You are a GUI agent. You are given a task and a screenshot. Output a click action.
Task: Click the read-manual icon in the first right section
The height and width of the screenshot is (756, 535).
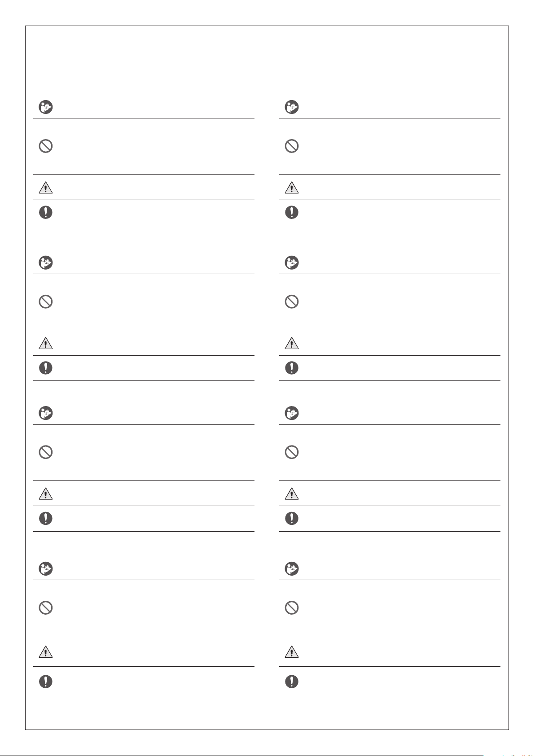(x=292, y=107)
